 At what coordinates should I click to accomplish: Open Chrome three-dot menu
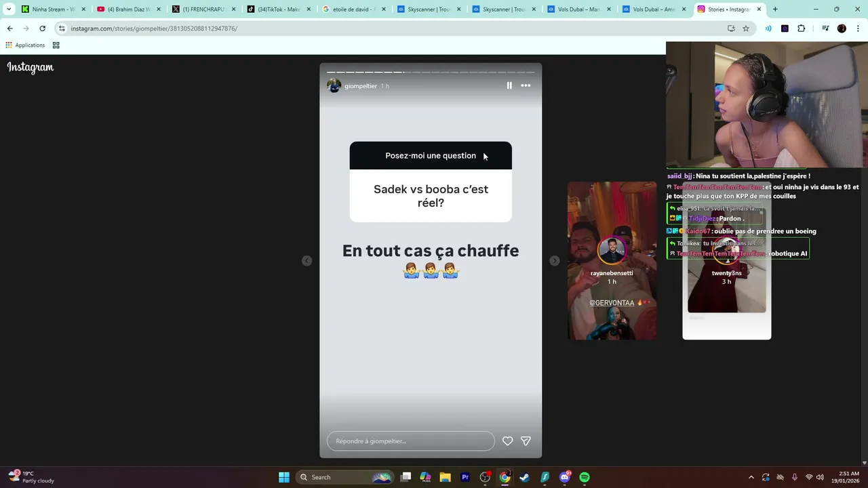[858, 28]
